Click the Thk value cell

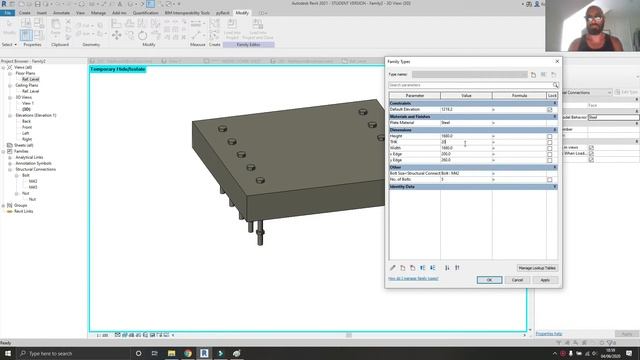[466, 142]
